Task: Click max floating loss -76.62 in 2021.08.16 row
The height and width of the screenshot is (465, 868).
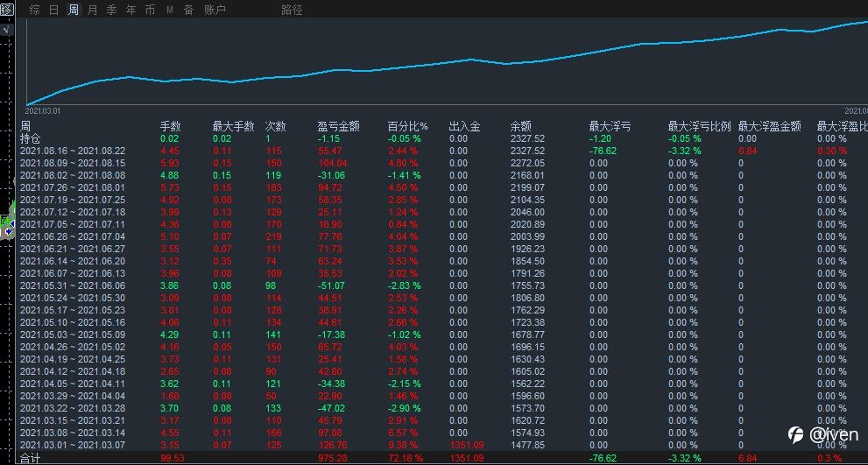Action: point(603,151)
